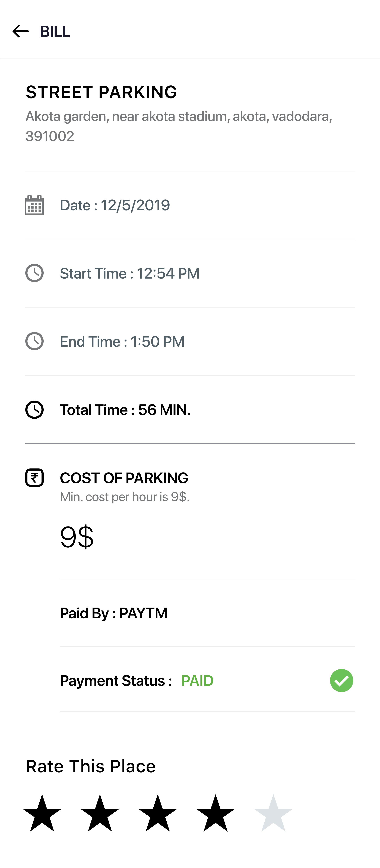The height and width of the screenshot is (868, 380).
Task: Click the rupee icon beside Cost of Parking
Action: click(x=34, y=478)
